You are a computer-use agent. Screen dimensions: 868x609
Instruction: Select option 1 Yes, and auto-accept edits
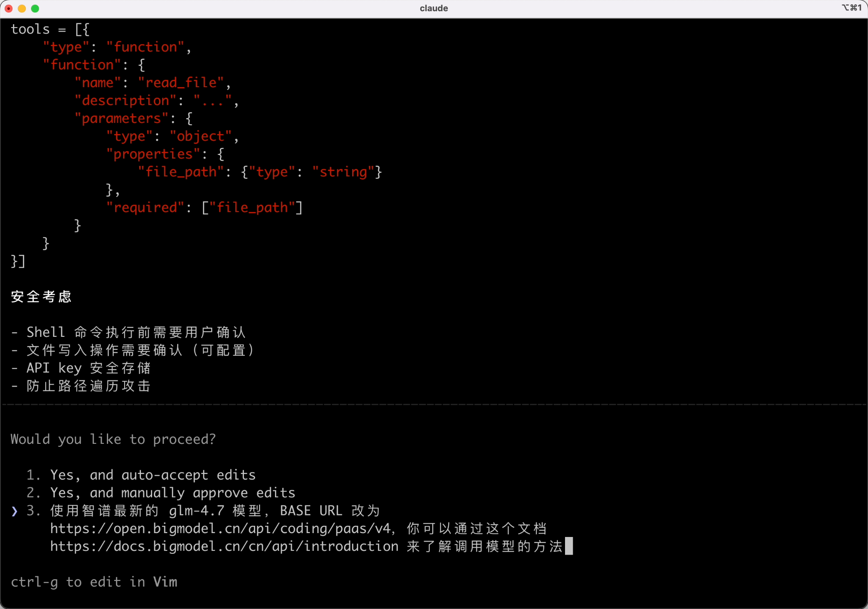pyautogui.click(x=153, y=475)
